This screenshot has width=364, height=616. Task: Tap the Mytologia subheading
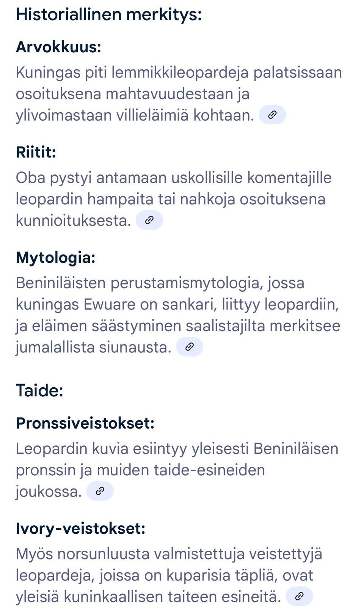[x=56, y=258]
